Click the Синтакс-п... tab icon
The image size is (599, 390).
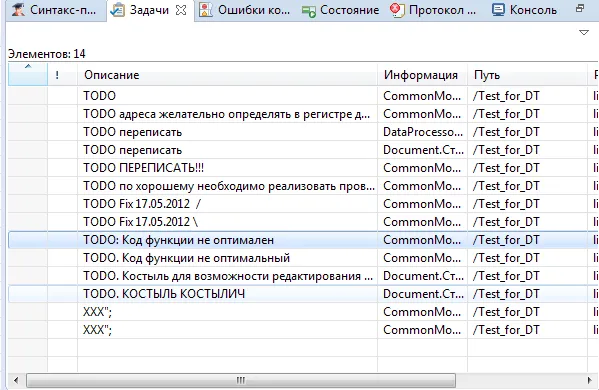click(x=18, y=10)
